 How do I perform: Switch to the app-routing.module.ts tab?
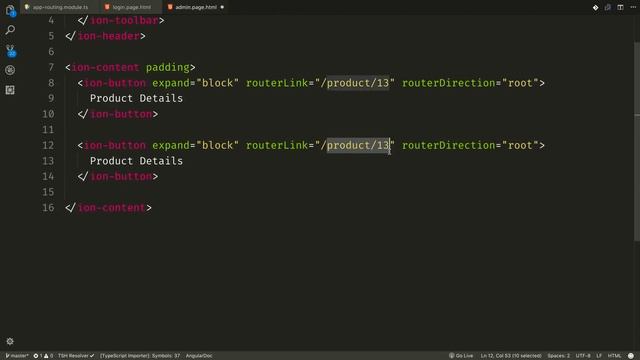point(60,7)
